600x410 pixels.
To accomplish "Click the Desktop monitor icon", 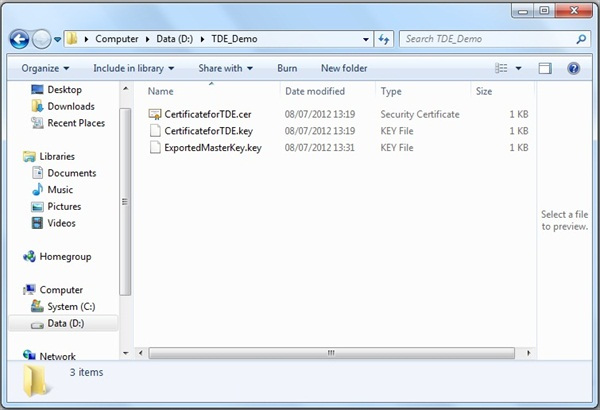I will pos(37,90).
